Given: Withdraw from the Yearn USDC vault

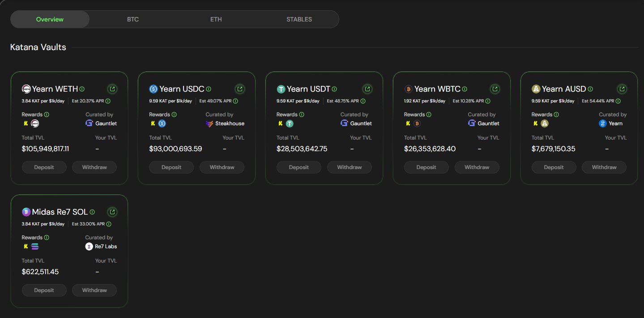Looking at the screenshot, I should [x=222, y=167].
